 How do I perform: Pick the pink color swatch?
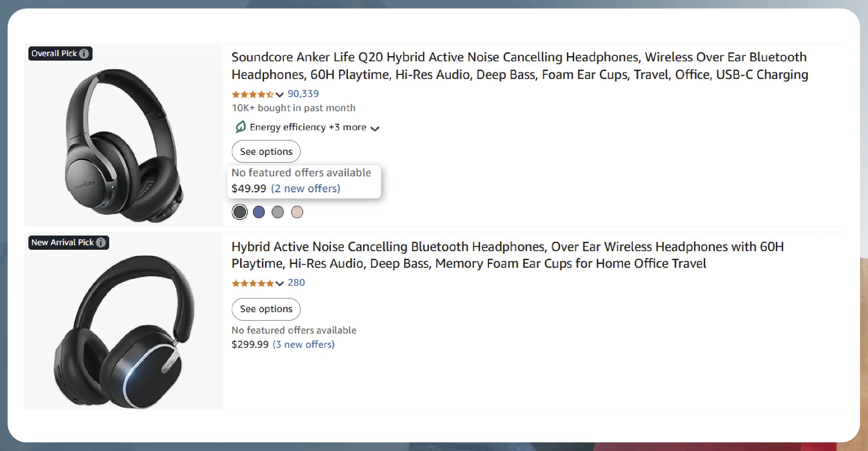pos(297,212)
